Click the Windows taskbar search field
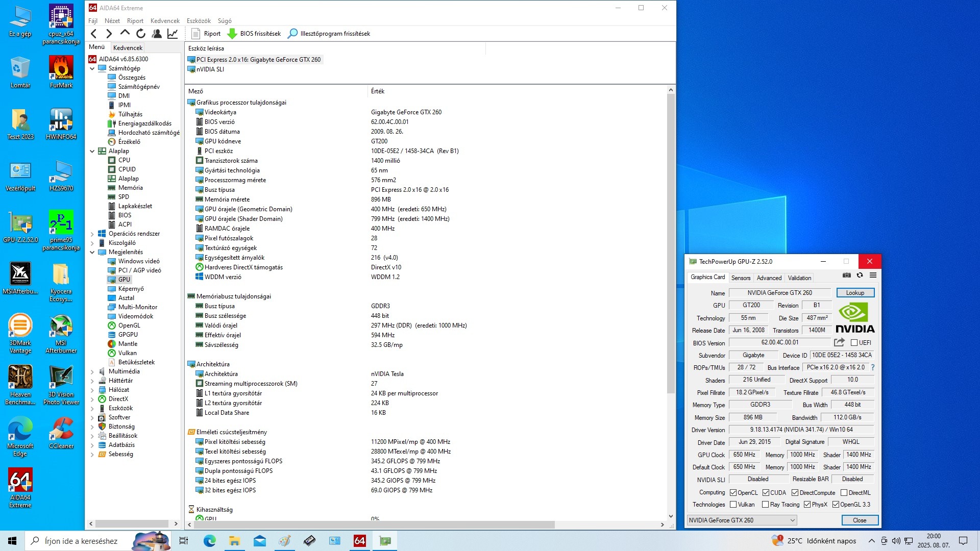This screenshot has height=551, width=980. [82, 541]
